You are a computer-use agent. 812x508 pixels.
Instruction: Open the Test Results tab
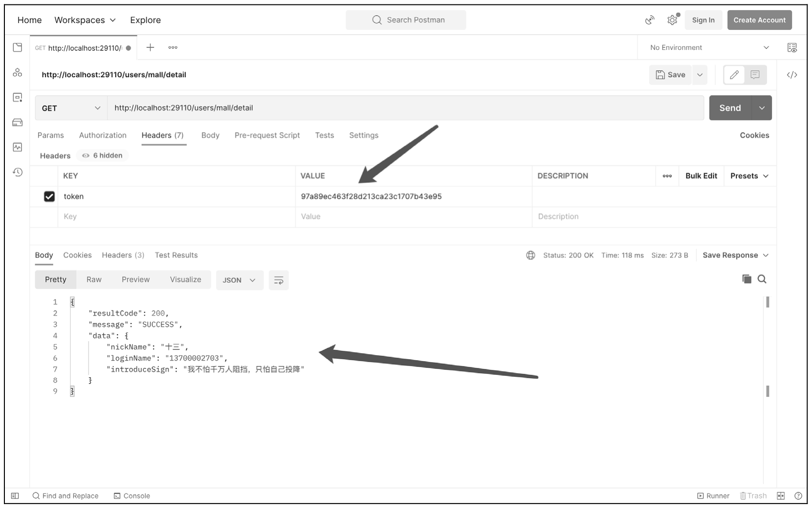pos(176,255)
